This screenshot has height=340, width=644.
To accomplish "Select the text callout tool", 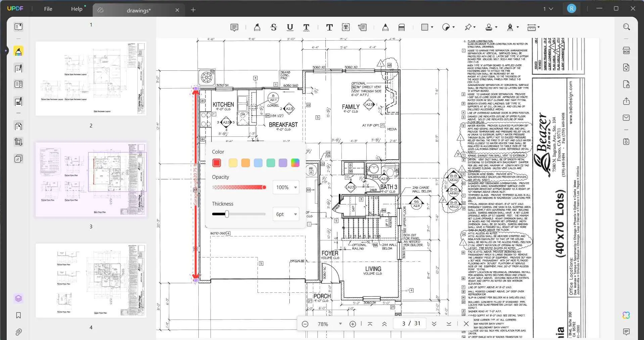I will 363,27.
